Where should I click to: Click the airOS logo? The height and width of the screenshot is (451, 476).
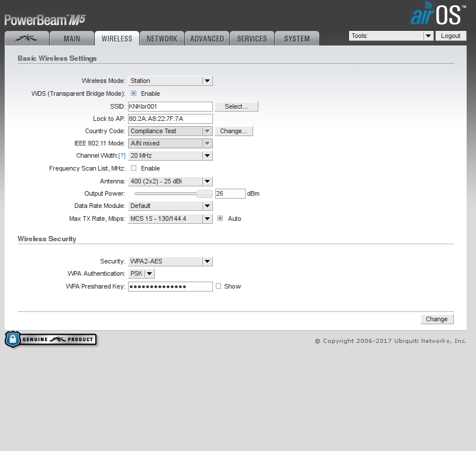coord(438,14)
